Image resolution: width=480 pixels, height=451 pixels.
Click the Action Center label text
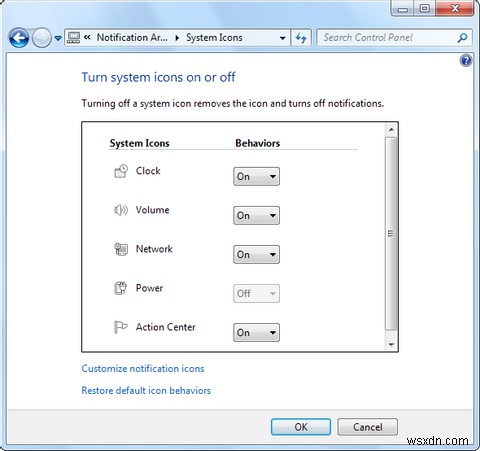click(165, 327)
